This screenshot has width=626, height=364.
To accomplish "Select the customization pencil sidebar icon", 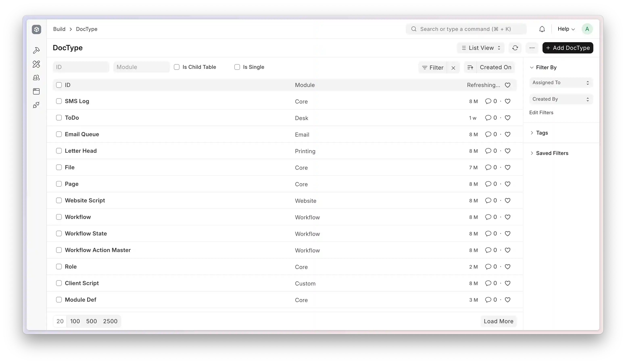I will pos(37,64).
